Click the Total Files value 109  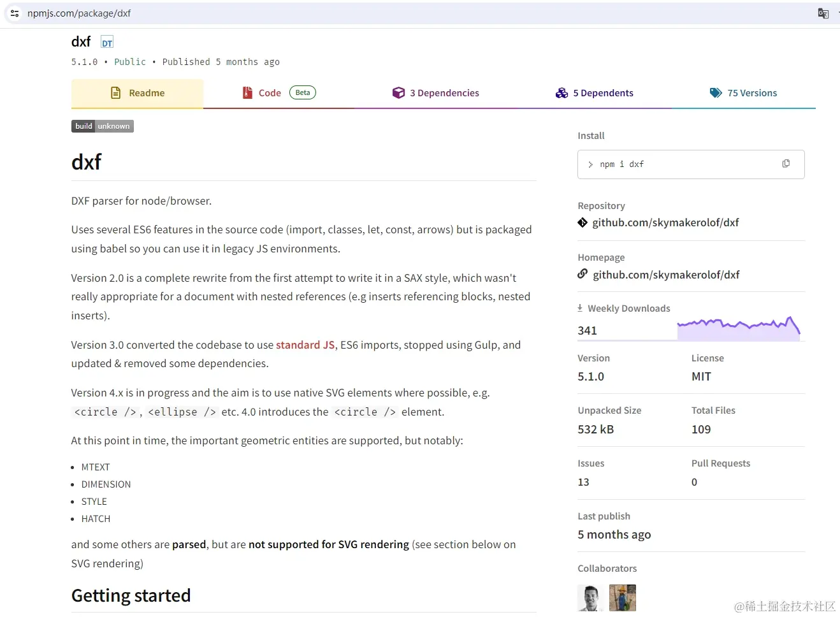pos(701,430)
